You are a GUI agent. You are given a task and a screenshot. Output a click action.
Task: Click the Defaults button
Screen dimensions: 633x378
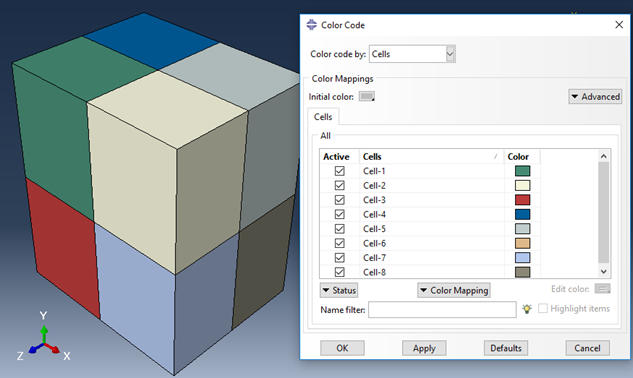pos(506,348)
